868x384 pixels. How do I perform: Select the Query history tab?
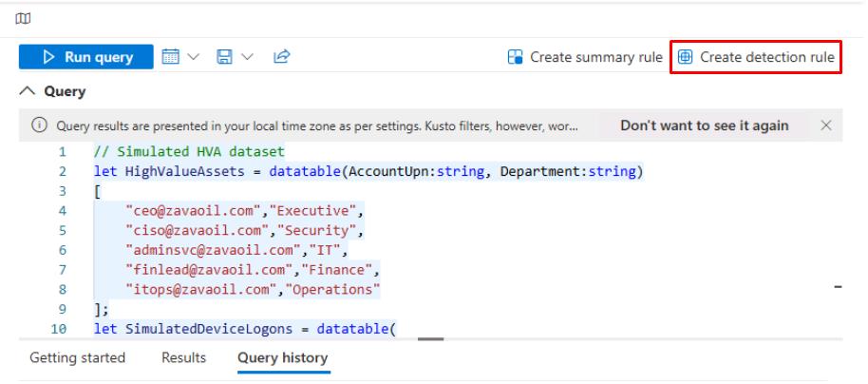[x=282, y=358]
